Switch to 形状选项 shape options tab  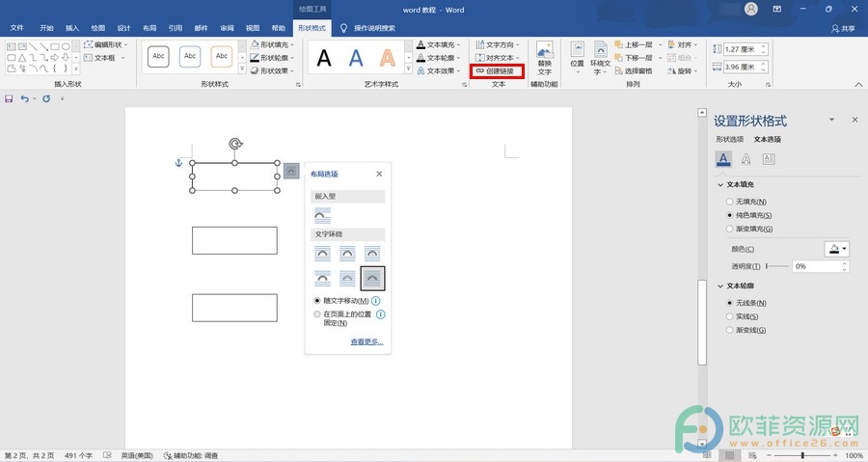[730, 140]
